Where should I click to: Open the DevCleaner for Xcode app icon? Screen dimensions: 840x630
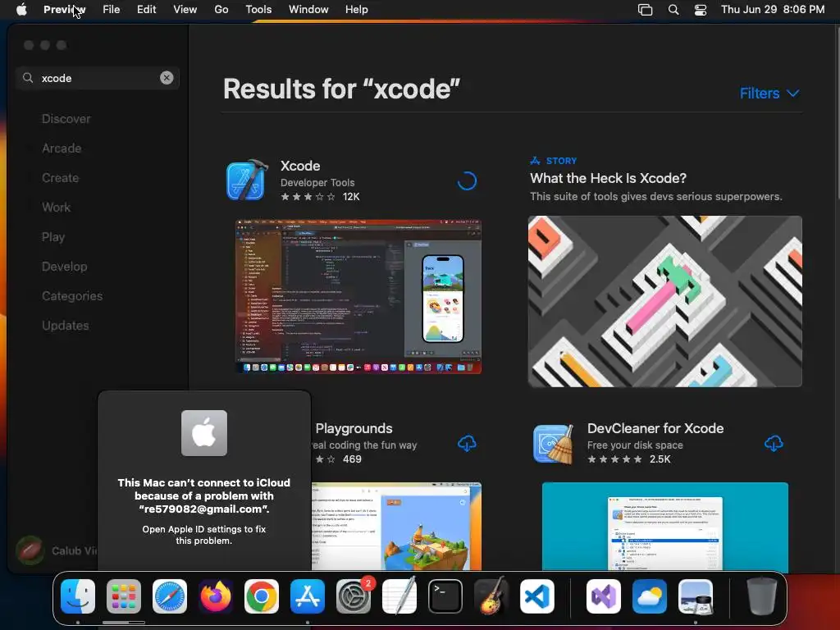tap(554, 444)
